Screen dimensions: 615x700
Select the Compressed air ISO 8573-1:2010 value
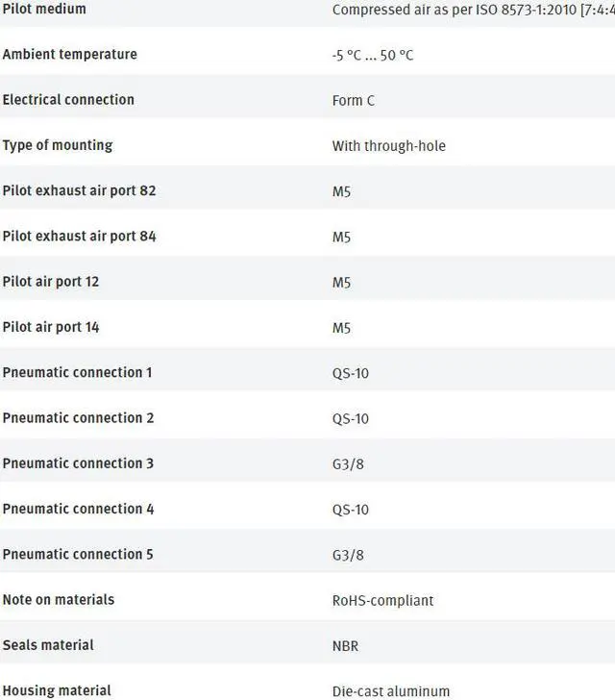pyautogui.click(x=474, y=10)
